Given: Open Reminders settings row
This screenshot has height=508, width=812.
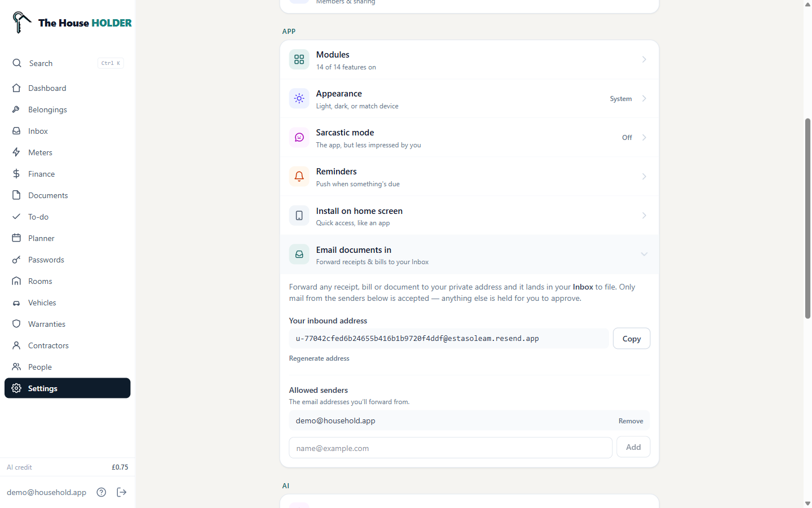Looking at the screenshot, I should pyautogui.click(x=469, y=176).
